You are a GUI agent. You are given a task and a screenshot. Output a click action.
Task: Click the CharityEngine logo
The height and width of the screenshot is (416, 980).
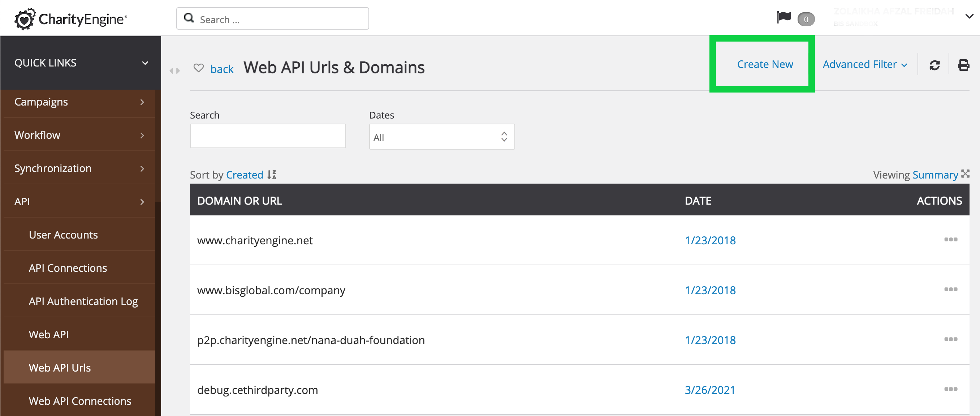click(x=71, y=19)
